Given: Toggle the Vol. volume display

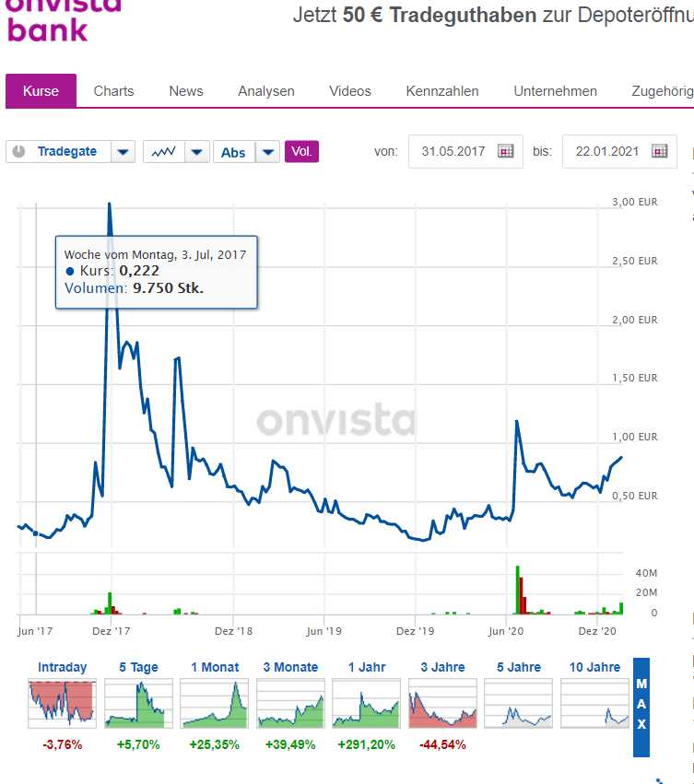Looking at the screenshot, I should coord(301,151).
